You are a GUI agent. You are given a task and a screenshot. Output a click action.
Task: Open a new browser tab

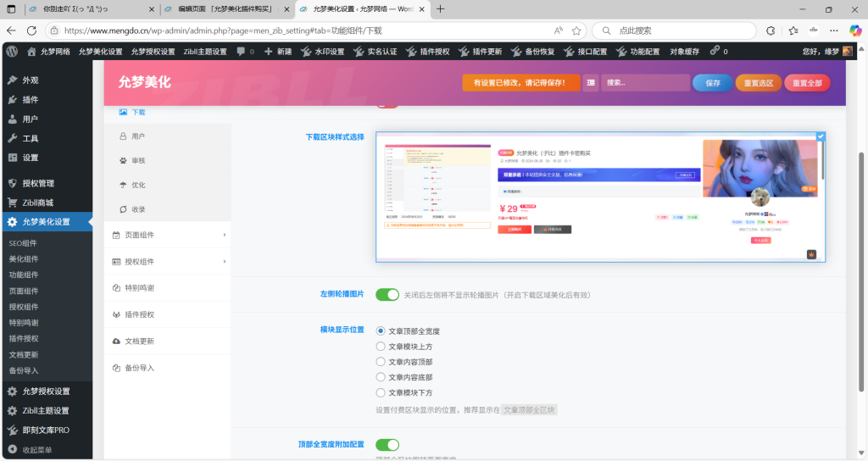click(440, 8)
